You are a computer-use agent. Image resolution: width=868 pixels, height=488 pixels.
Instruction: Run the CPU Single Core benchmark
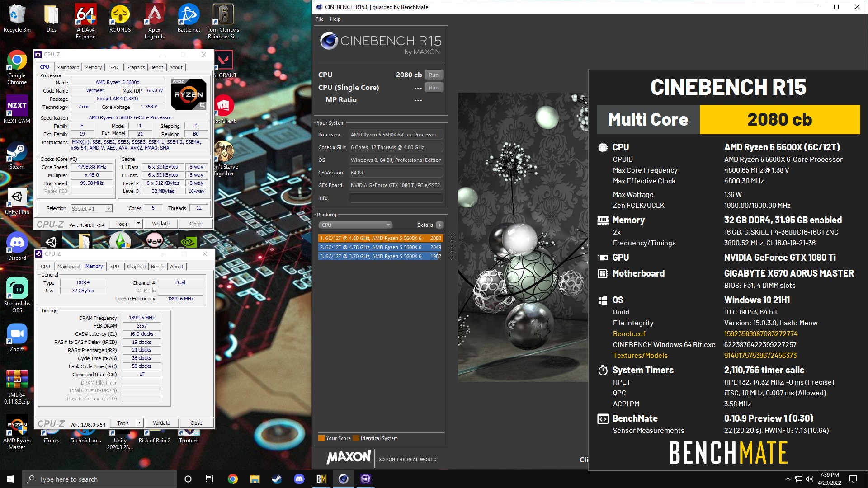tap(434, 88)
